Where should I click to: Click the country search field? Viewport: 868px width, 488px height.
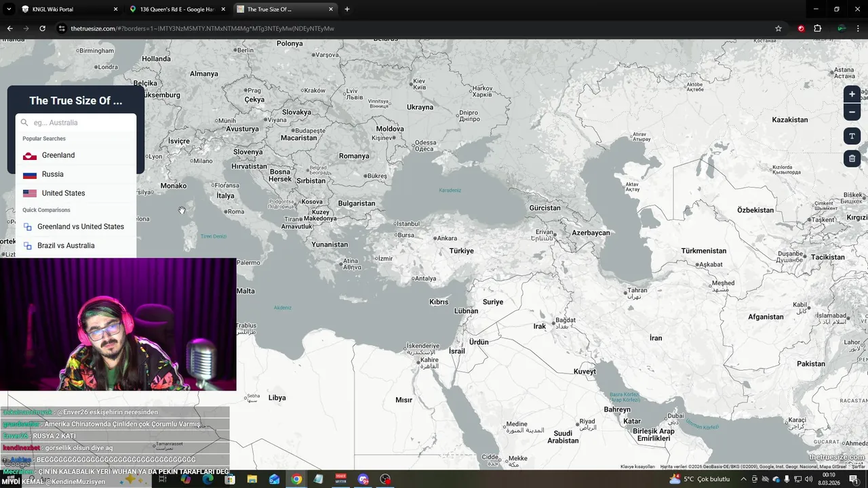(76, 123)
